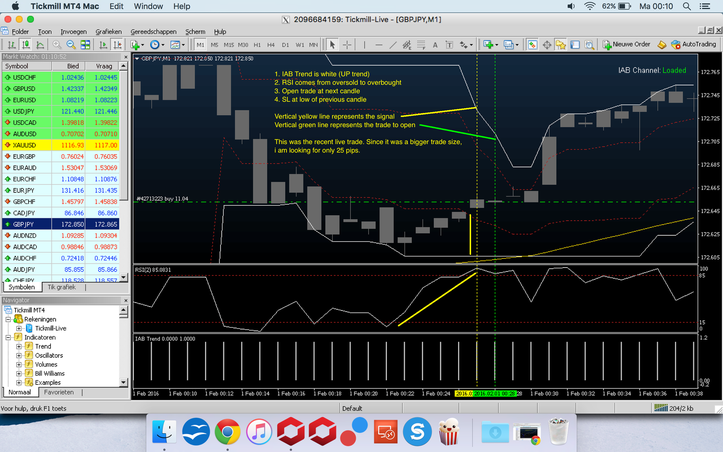Image resolution: width=723 pixels, height=452 pixels.
Task: Select the arrow cursor tool
Action: pyautogui.click(x=332, y=45)
